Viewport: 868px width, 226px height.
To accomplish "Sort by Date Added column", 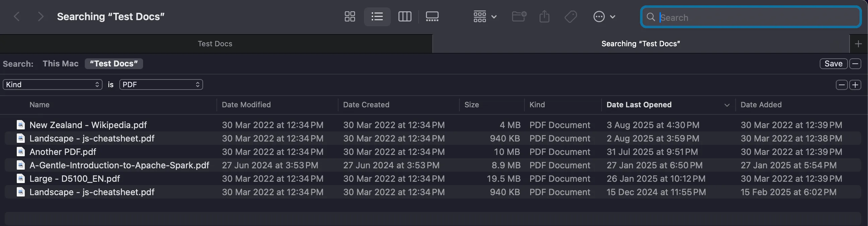I will pos(761,105).
